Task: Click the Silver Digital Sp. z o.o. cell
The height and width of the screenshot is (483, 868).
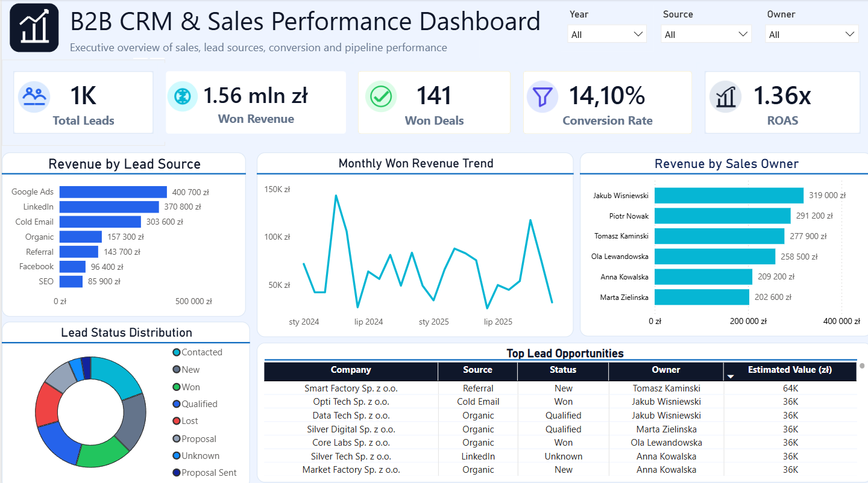Action: [351, 429]
